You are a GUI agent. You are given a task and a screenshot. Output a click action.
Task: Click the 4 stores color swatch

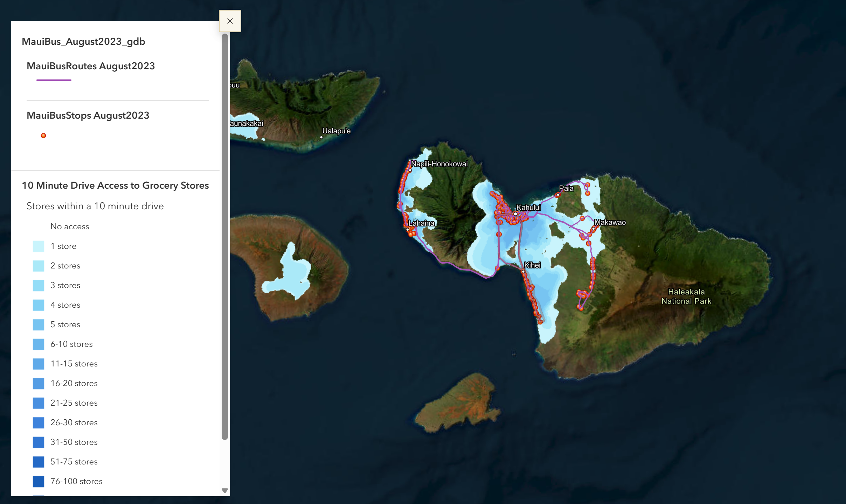(x=39, y=305)
